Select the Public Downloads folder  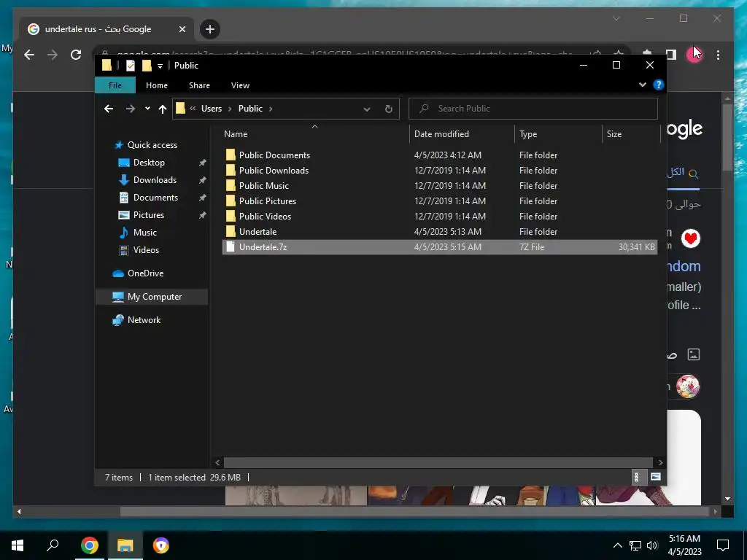coord(274,171)
